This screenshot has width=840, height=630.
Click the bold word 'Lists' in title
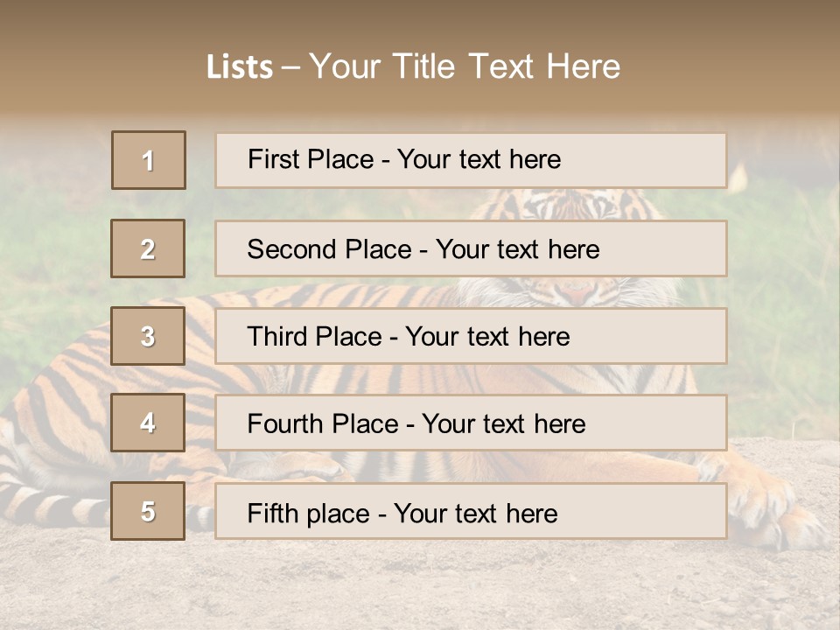pos(240,67)
